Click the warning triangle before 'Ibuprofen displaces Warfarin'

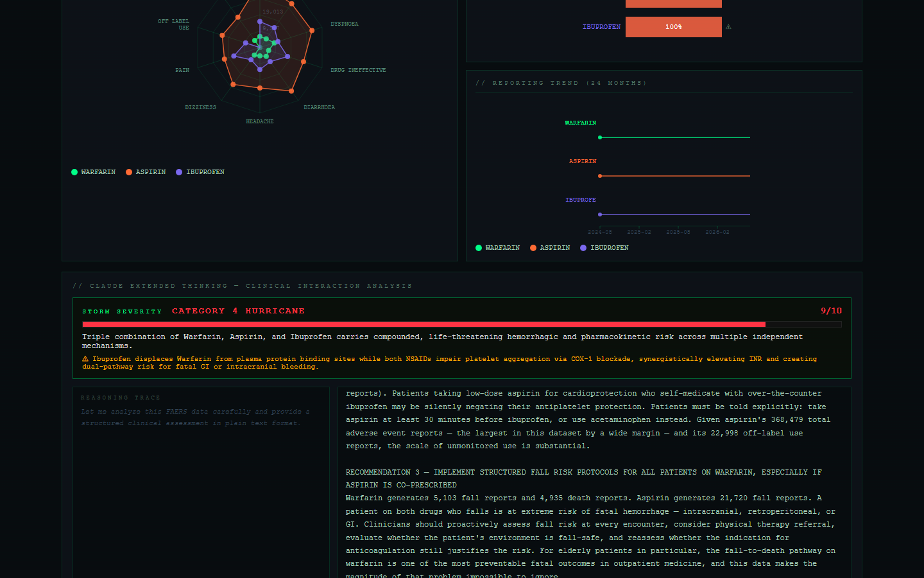(85, 359)
